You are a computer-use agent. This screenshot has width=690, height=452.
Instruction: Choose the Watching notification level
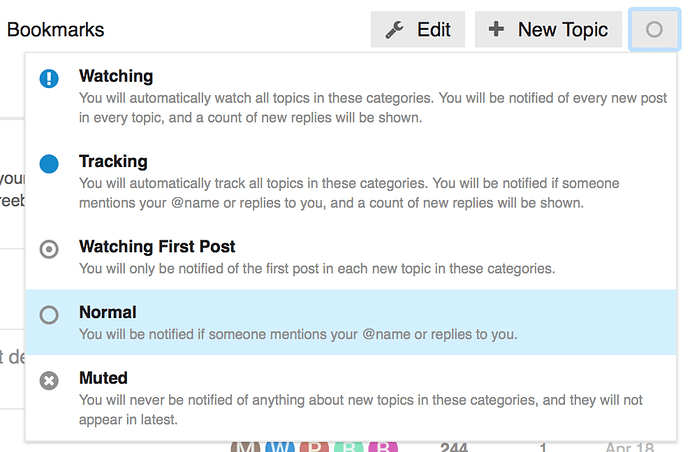116,76
